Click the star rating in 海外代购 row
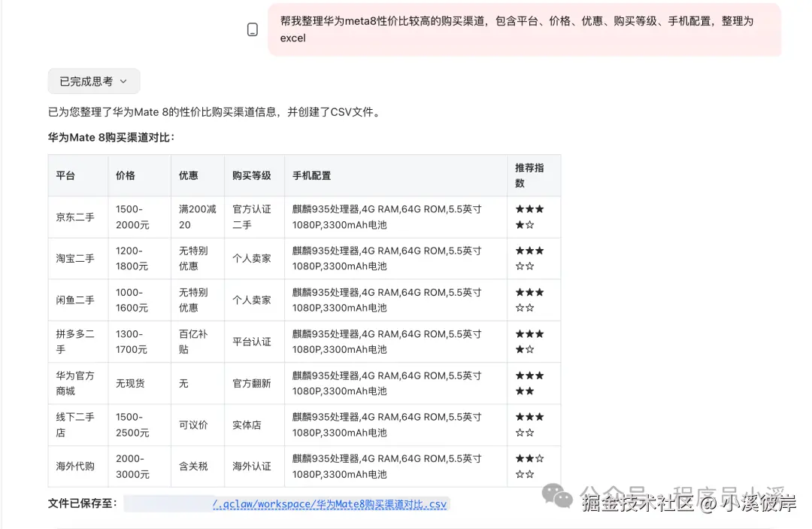812x529 pixels. tap(534, 467)
